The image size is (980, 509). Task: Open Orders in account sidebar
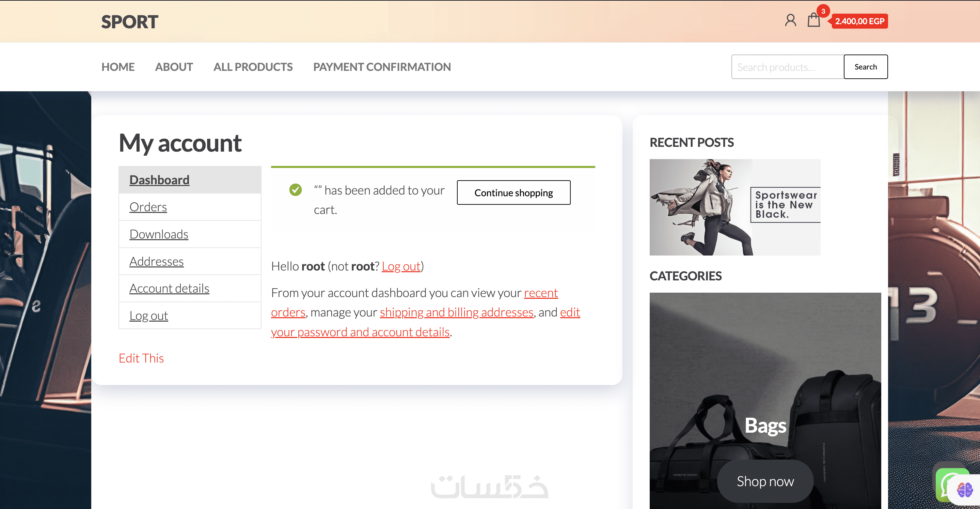[x=148, y=207]
